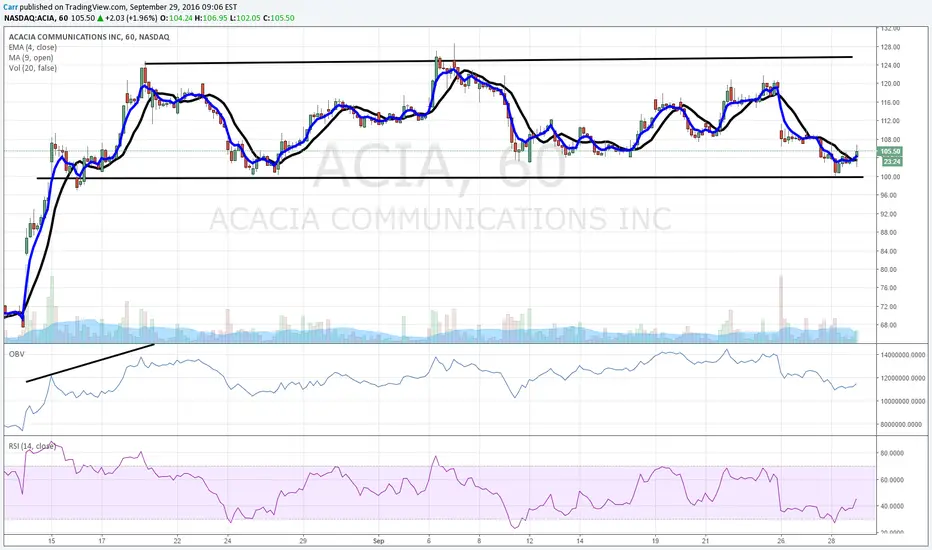Click date '12' on the time axis
Screen dimensions: 932x550
tap(530, 541)
